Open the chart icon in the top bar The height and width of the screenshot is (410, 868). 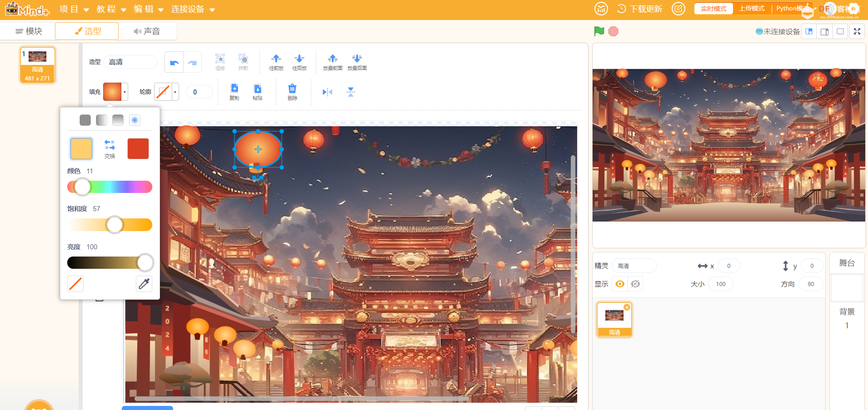click(x=601, y=9)
